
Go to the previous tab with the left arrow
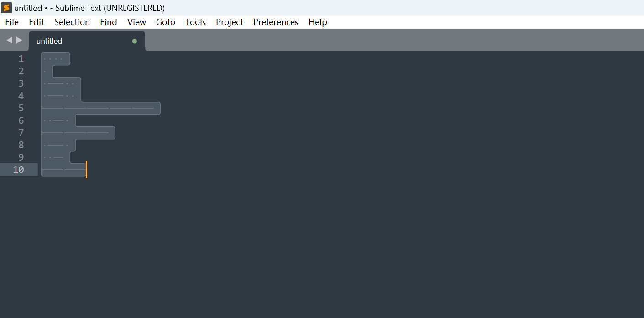point(9,40)
